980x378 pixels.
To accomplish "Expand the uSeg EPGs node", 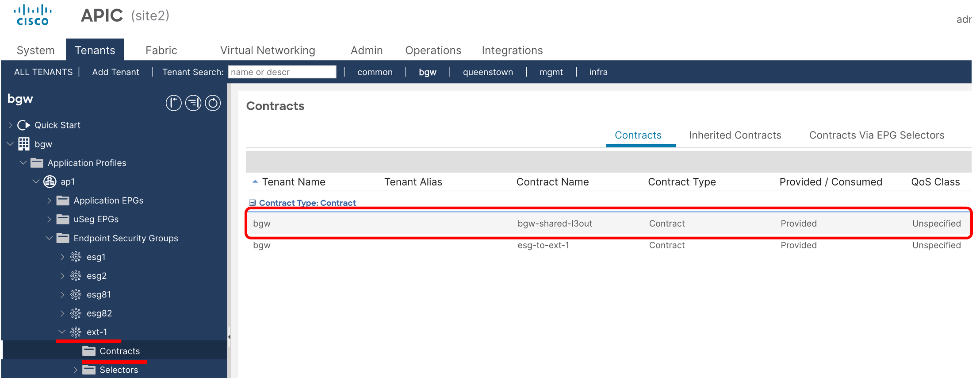I will click(x=49, y=219).
